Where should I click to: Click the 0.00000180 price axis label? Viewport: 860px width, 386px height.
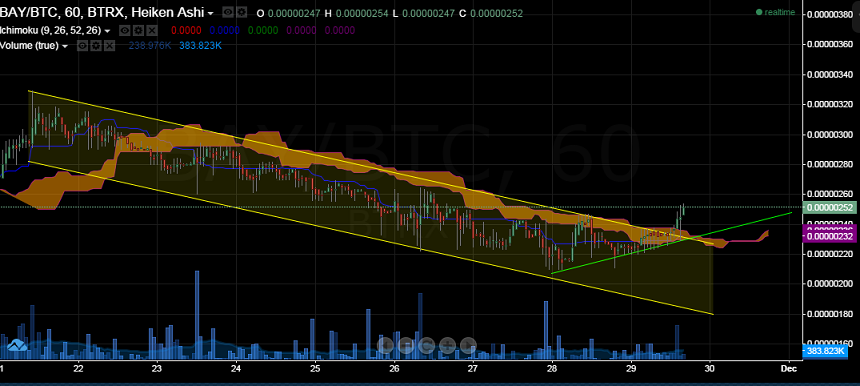[831, 314]
